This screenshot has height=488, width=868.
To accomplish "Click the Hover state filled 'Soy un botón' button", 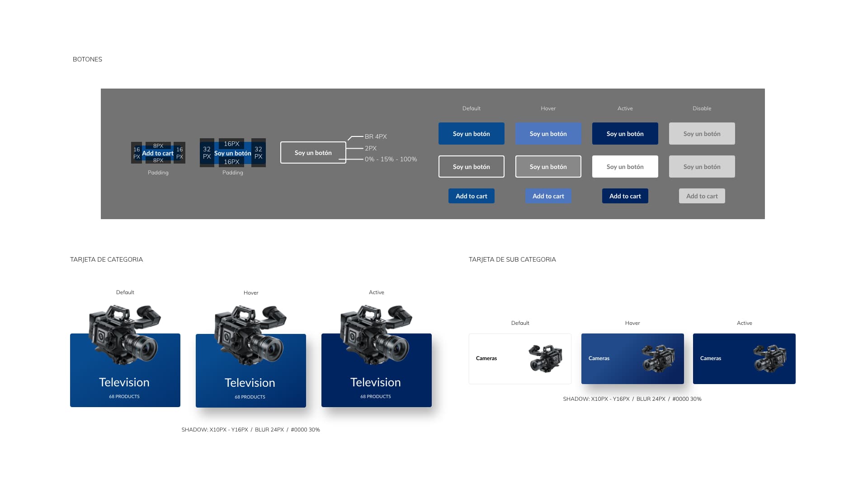I will coord(548,134).
